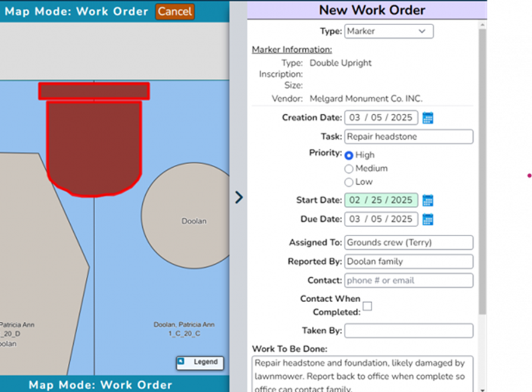Click the Contact phone or email field
532x392 pixels.
(x=409, y=280)
